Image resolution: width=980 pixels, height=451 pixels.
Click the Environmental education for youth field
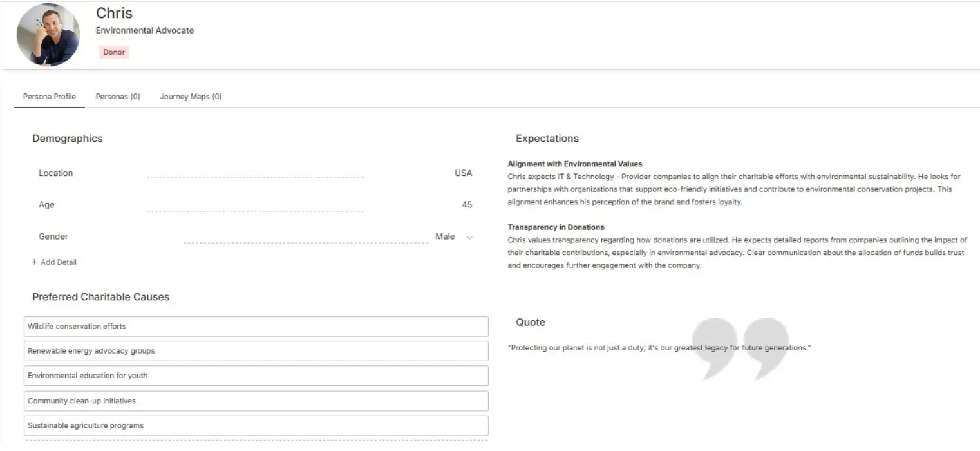[x=256, y=375]
